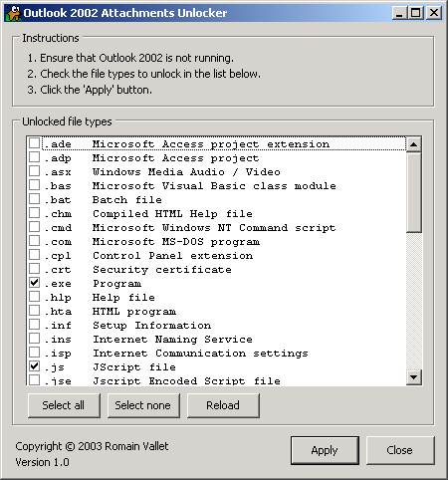Viewport: 448px width, 480px height.
Task: Select 'Microsoft Windows NT Command script' text
Action: (x=214, y=228)
